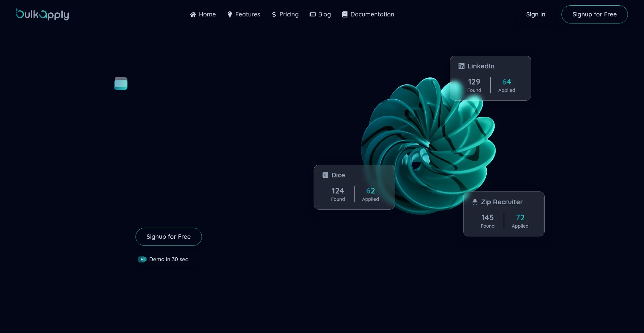Viewport: 644px width, 333px height.
Task: Click the Blog newspaper icon
Action: (x=312, y=14)
